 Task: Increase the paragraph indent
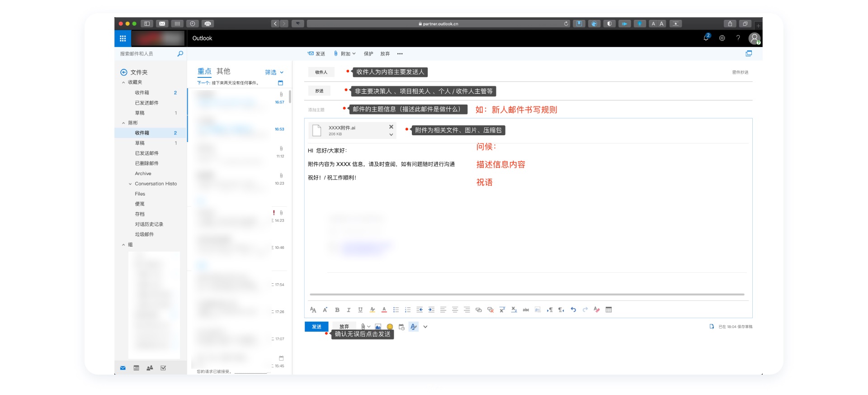click(x=431, y=310)
